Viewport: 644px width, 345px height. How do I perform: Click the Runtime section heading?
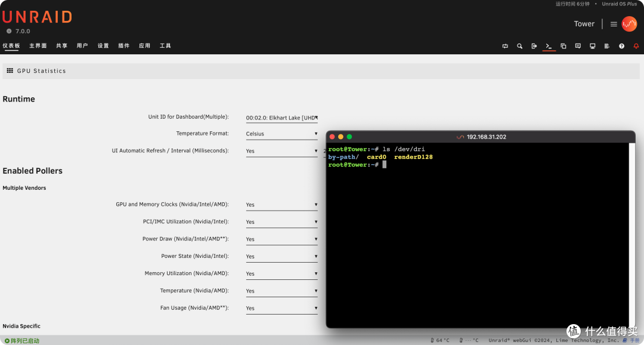pyautogui.click(x=19, y=99)
